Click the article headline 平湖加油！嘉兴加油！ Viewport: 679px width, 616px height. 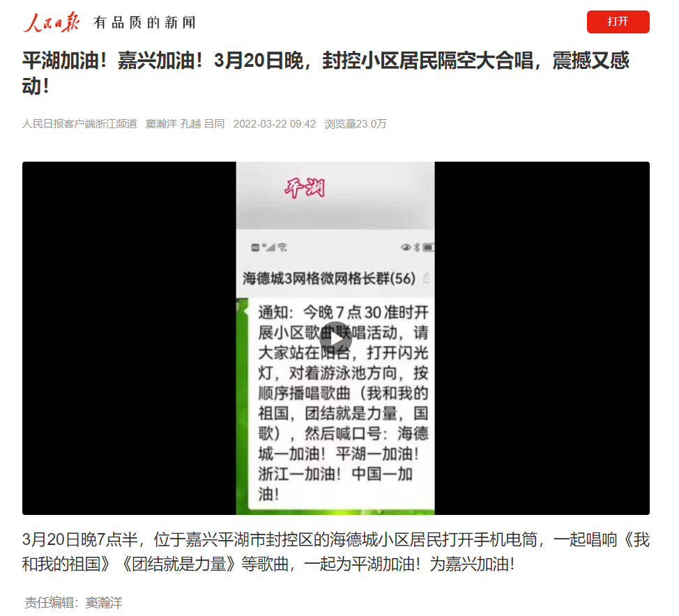[326, 72]
